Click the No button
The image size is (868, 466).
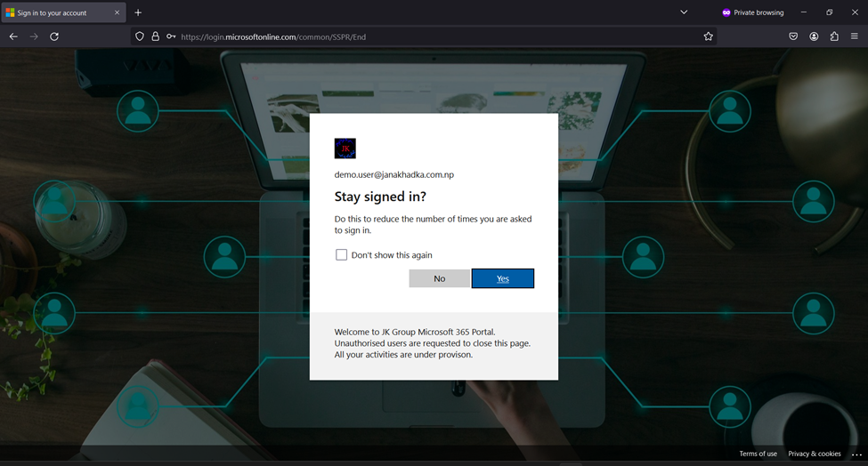(440, 278)
